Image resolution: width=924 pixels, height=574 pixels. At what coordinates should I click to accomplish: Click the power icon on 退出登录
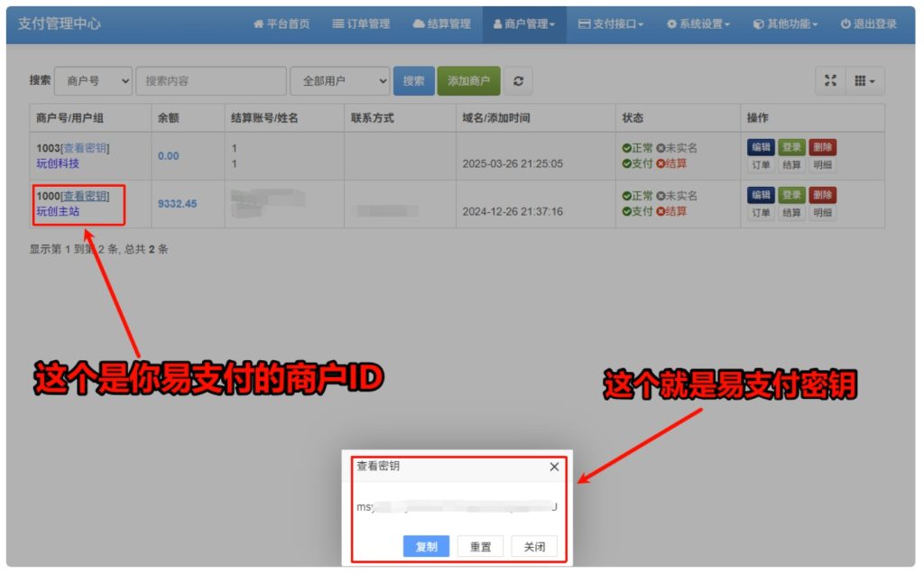[x=845, y=24]
